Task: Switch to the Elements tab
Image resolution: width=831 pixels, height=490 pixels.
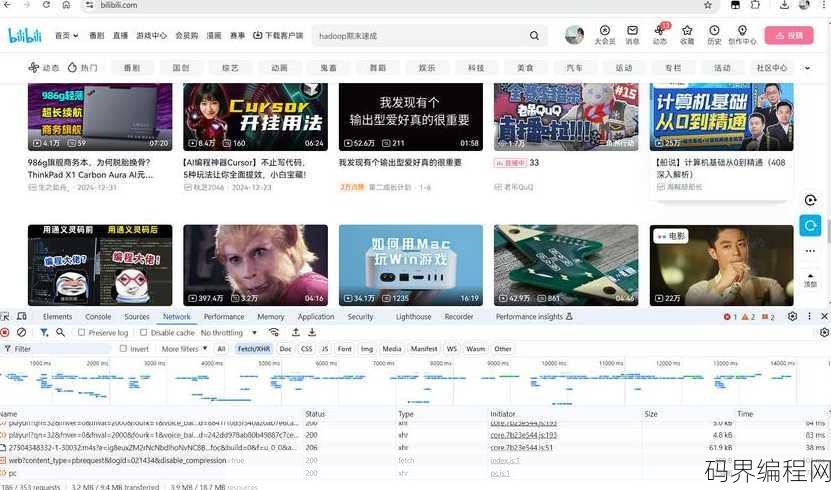Action: [57, 316]
